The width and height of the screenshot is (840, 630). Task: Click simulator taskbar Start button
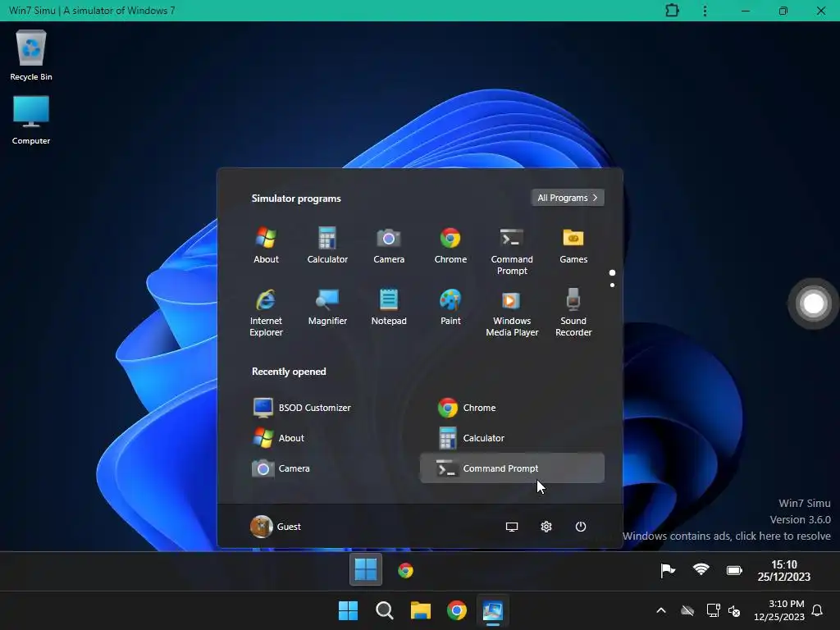pyautogui.click(x=365, y=569)
